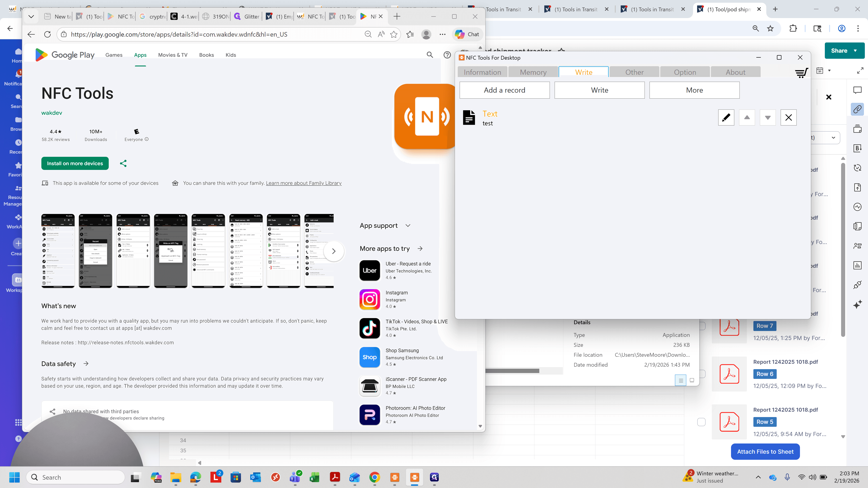Open the Share dropdown arrow
This screenshot has height=488, width=868.
tap(855, 51)
